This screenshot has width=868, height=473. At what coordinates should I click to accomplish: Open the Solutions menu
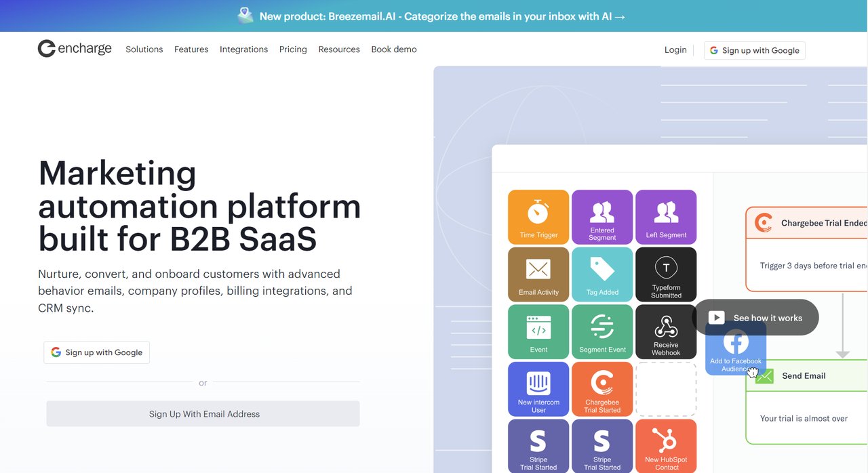pyautogui.click(x=144, y=49)
